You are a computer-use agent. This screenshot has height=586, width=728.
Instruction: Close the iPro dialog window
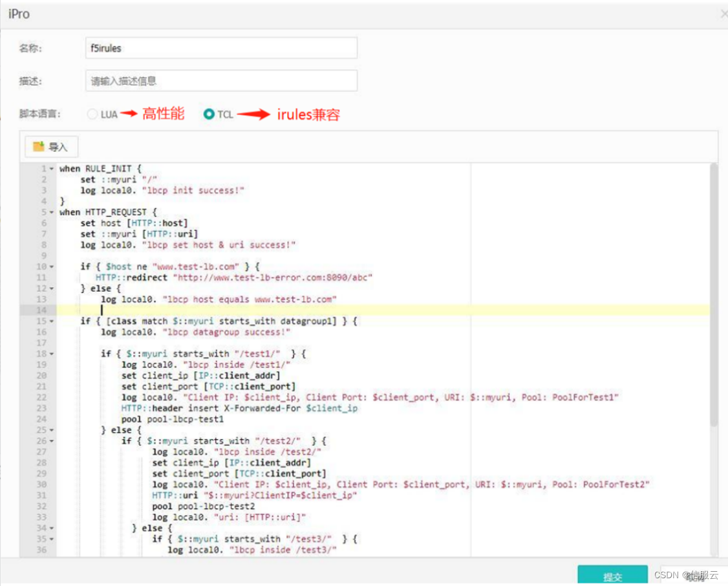tap(723, 14)
